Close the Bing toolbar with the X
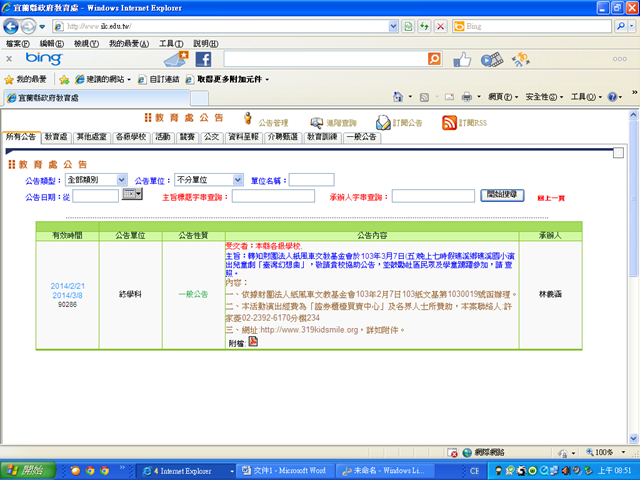This screenshot has height=480, width=640. click(9, 59)
